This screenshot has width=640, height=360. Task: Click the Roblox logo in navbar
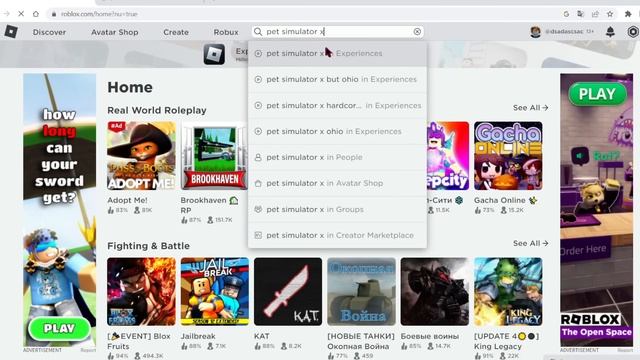pos(11,31)
